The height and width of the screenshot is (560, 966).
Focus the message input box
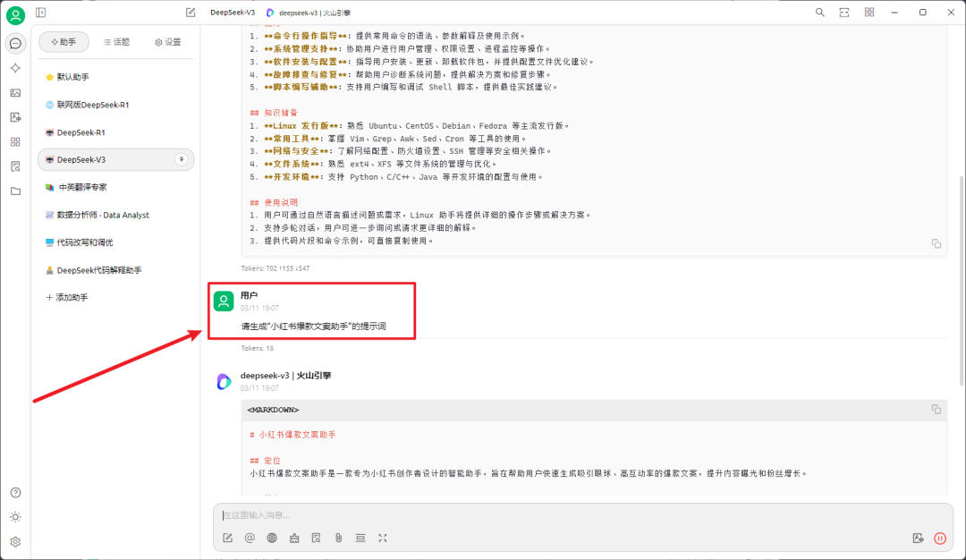pyautogui.click(x=583, y=515)
